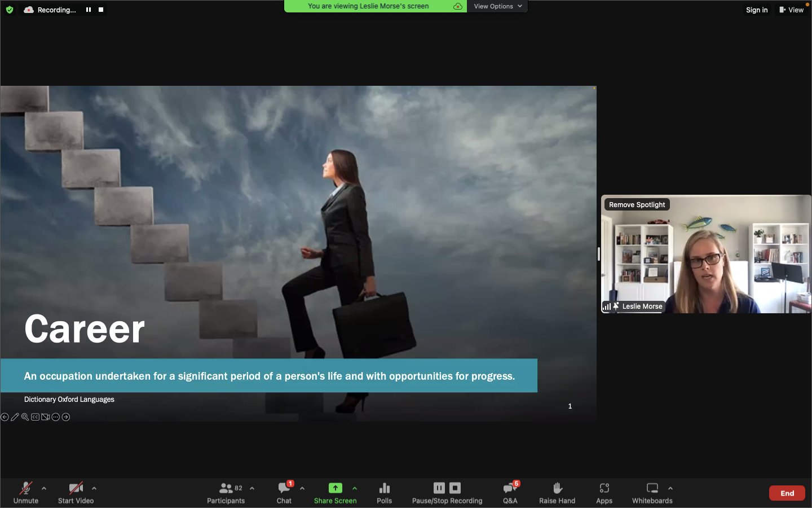Open the Polls button
The image size is (812, 508).
pyautogui.click(x=384, y=492)
